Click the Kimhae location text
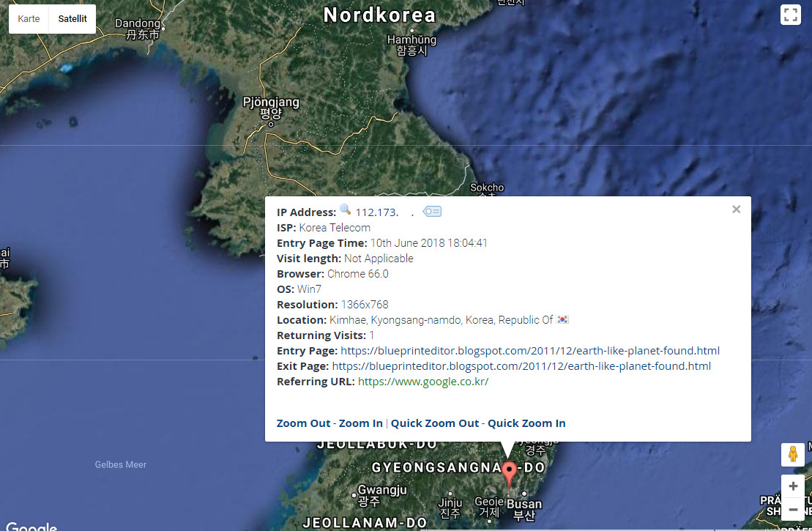812x531 pixels. click(442, 320)
